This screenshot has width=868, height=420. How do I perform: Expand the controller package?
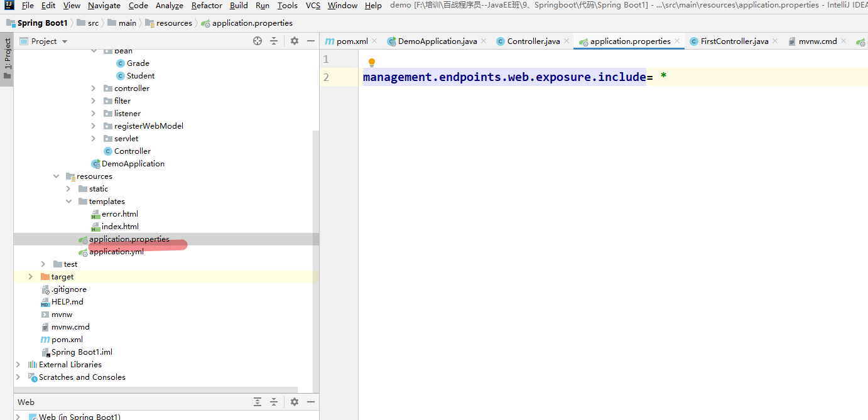[x=94, y=88]
